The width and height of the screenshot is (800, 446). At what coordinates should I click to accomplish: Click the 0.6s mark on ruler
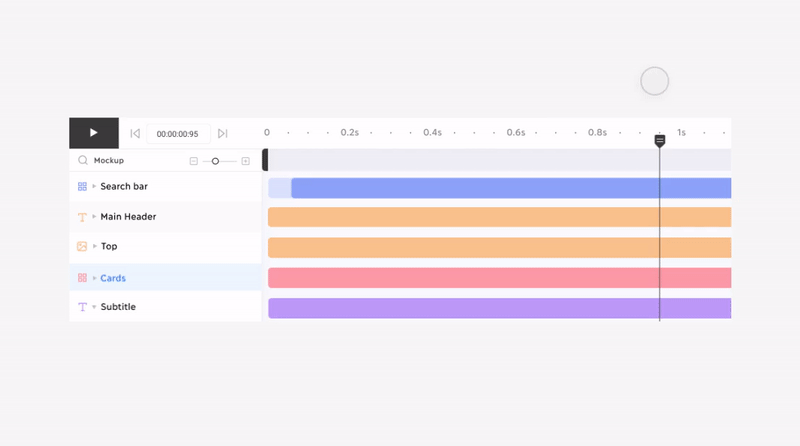516,133
